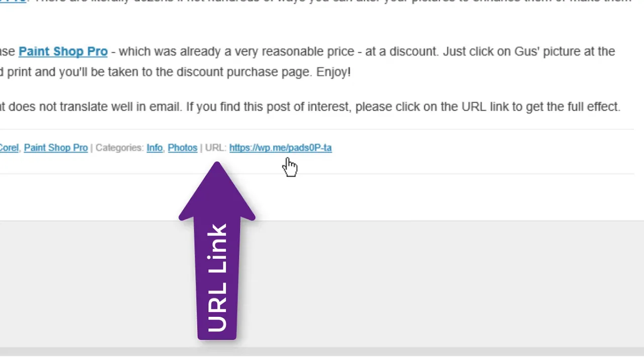Click the 'Categories:' label text
The width and height of the screenshot is (644, 362).
pyautogui.click(x=119, y=148)
